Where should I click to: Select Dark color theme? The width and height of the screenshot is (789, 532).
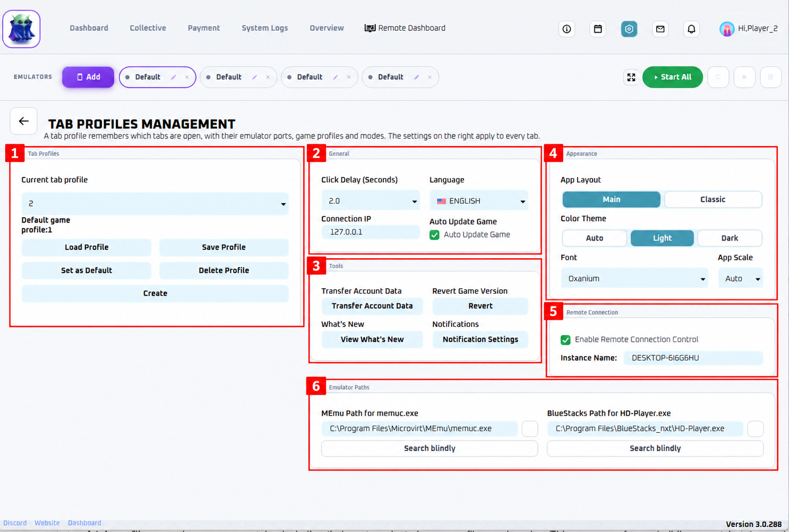click(x=730, y=238)
